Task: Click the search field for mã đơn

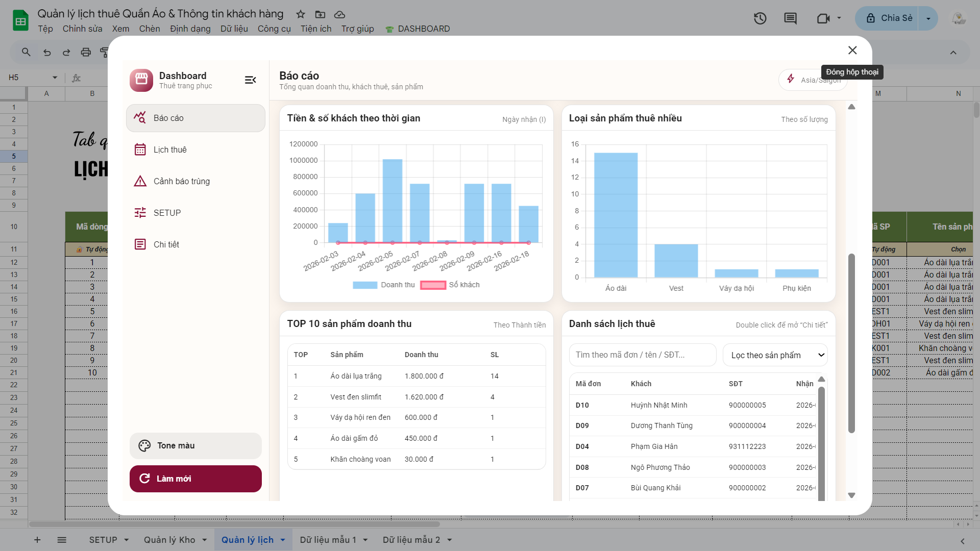Action: (x=642, y=355)
